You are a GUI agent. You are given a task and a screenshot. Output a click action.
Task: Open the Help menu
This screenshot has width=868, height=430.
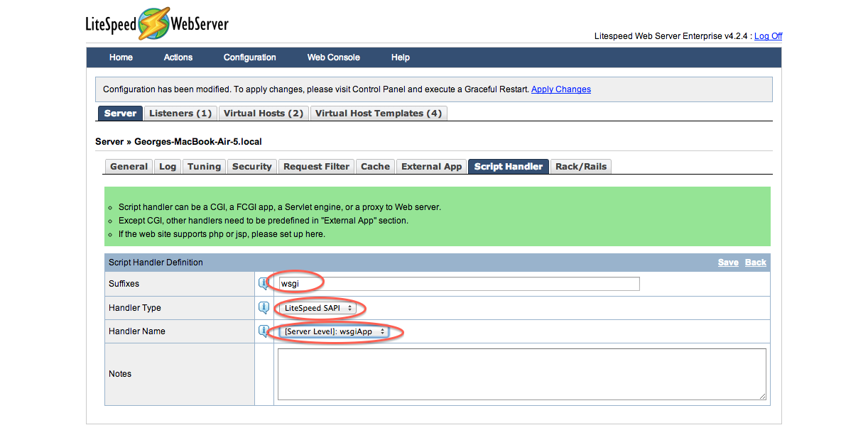point(401,57)
